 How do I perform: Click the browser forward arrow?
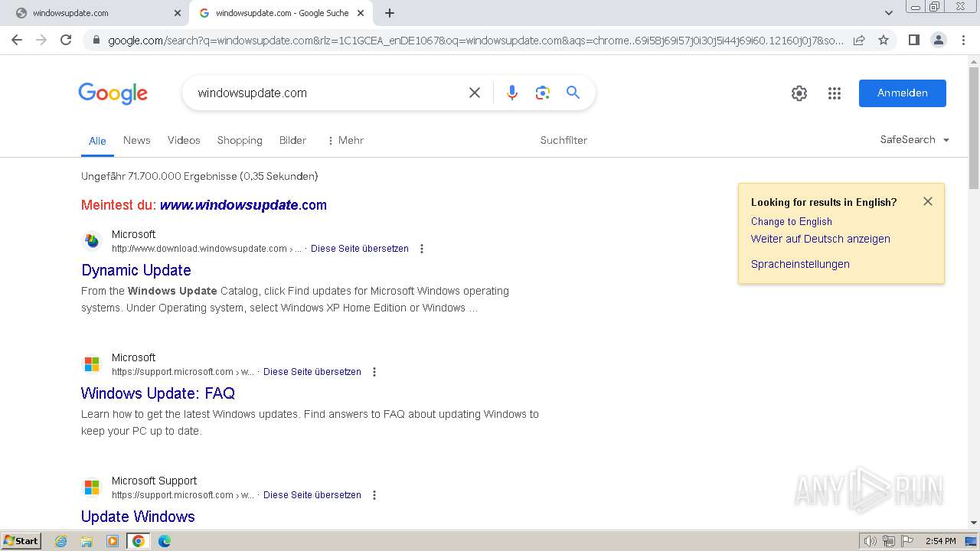click(41, 40)
